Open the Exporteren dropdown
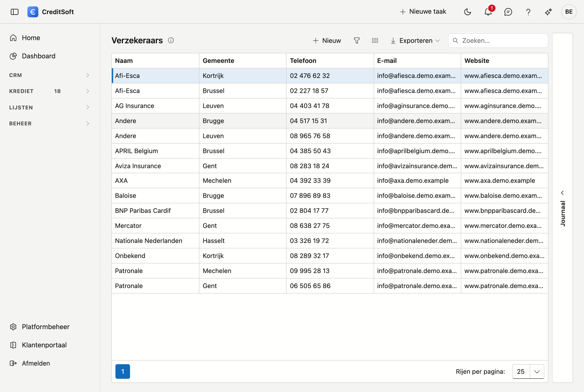584x392 pixels. 415,41
